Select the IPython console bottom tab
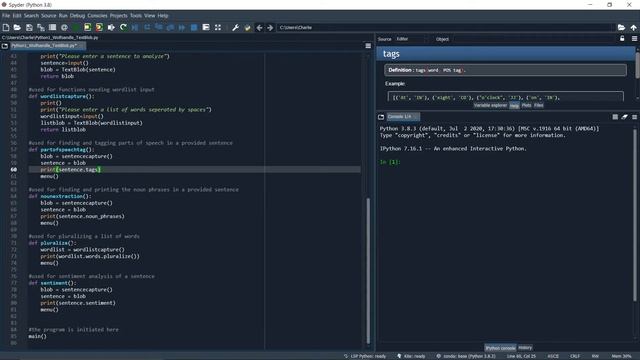Screen dimensions: 640x360 [x=500, y=348]
